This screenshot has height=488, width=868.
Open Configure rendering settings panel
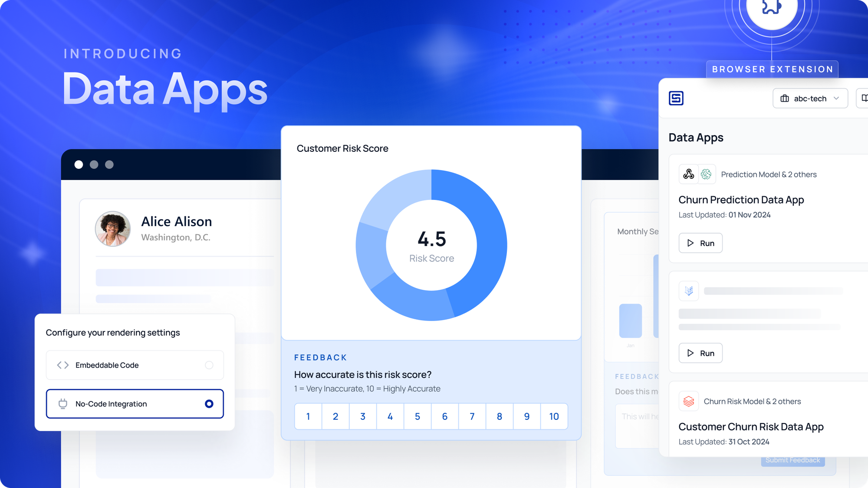tap(113, 332)
